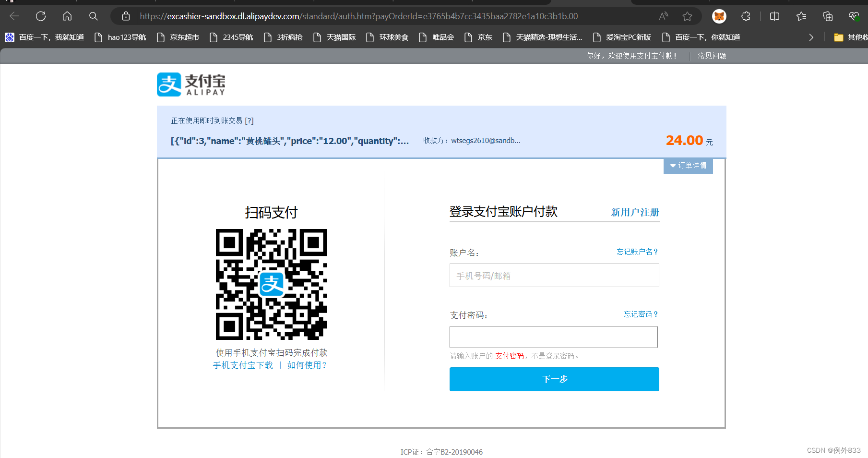Open the 天猫国际 bookmark
The image size is (868, 458).
(334, 37)
